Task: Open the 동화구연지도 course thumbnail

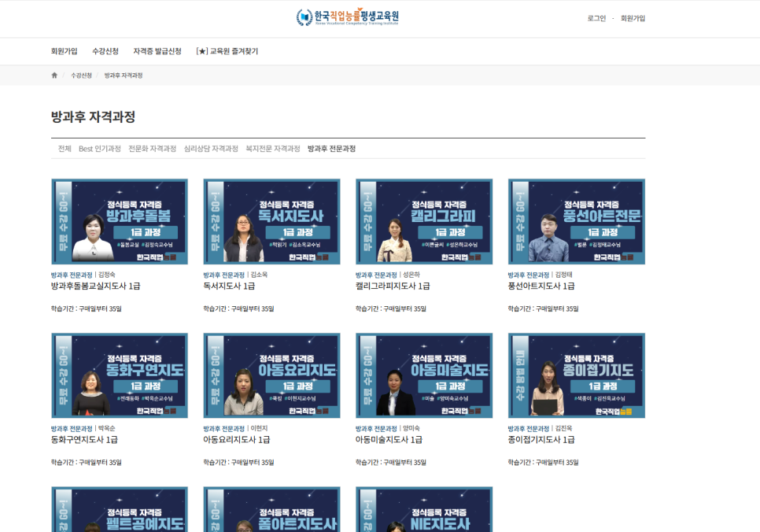Action: (x=120, y=375)
